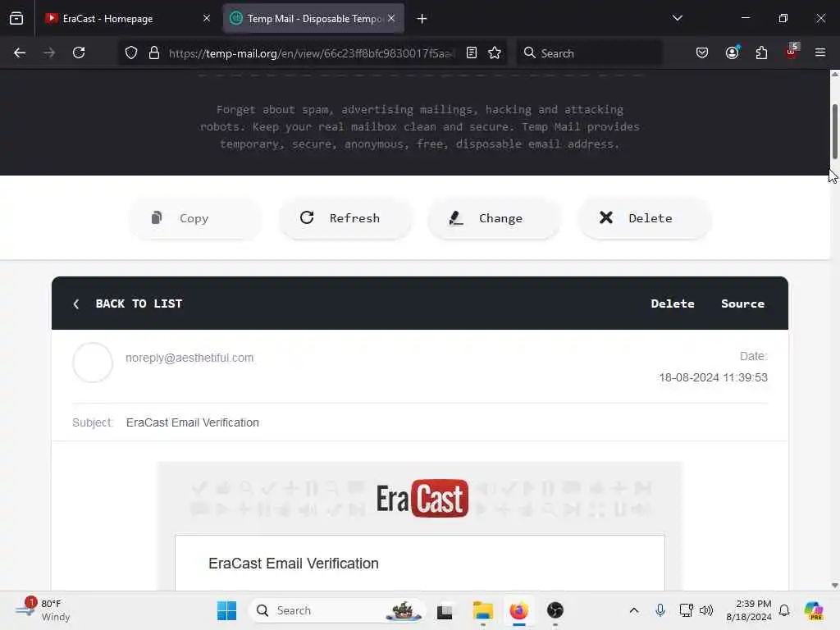This screenshot has height=630, width=840.
Task: Open the notifications bell
Action: pos(783,610)
